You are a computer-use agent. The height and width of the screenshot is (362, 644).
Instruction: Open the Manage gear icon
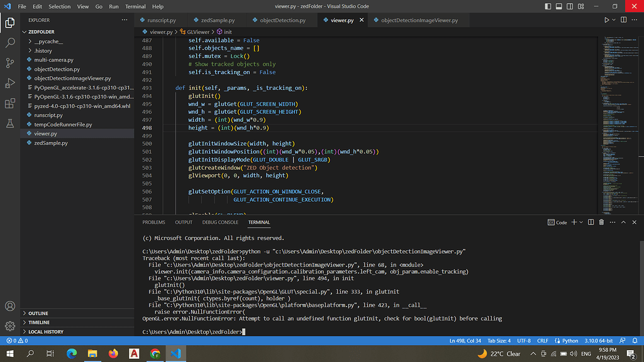[x=10, y=326]
